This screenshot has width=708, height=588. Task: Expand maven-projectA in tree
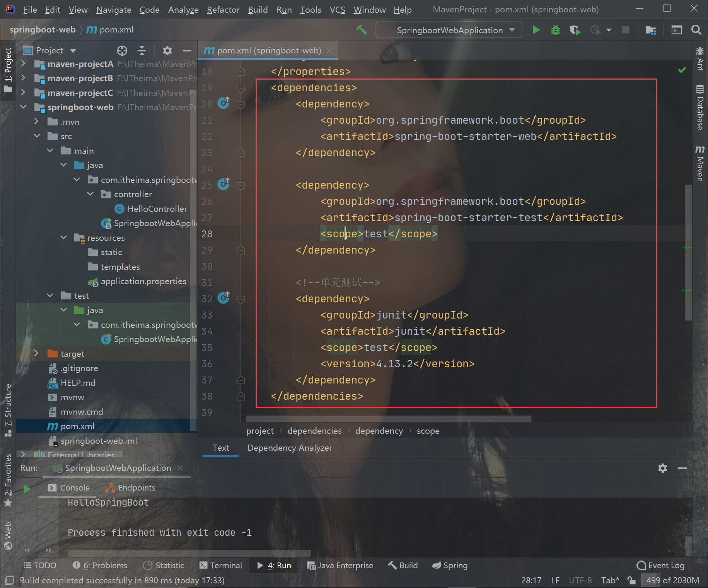pyautogui.click(x=23, y=63)
